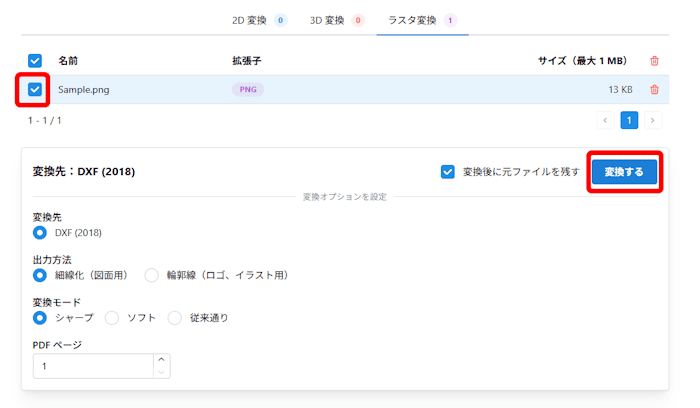Click the trash icon in the table header
This screenshot has height=408, width=700.
[654, 61]
